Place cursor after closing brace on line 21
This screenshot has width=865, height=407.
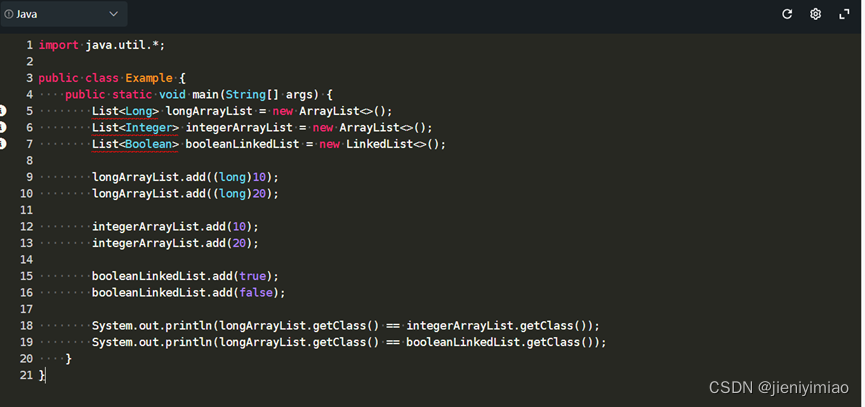point(46,375)
